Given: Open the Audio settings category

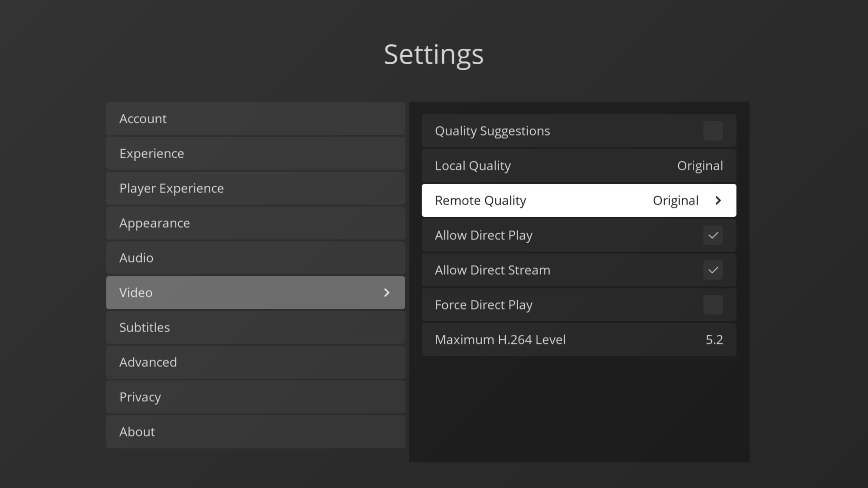Looking at the screenshot, I should [x=255, y=258].
